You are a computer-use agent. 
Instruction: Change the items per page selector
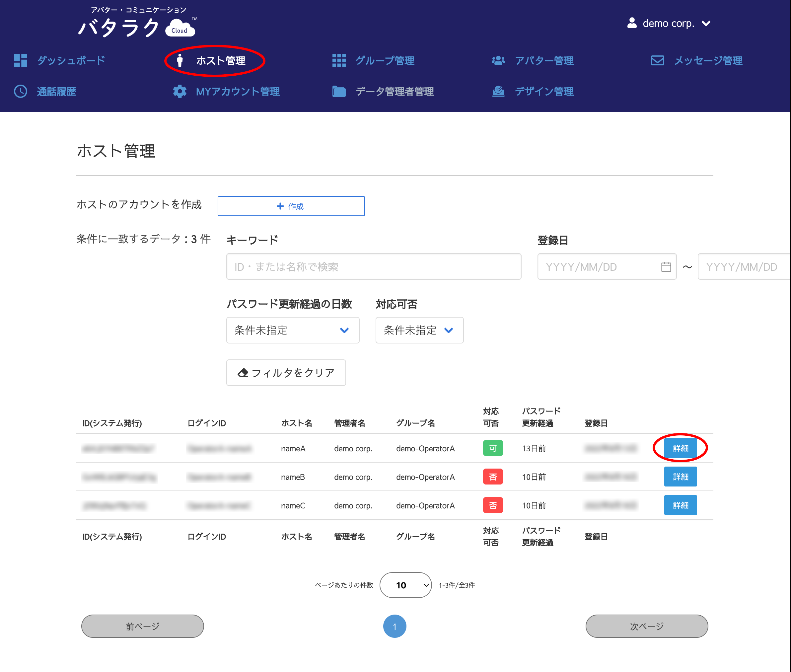click(405, 585)
